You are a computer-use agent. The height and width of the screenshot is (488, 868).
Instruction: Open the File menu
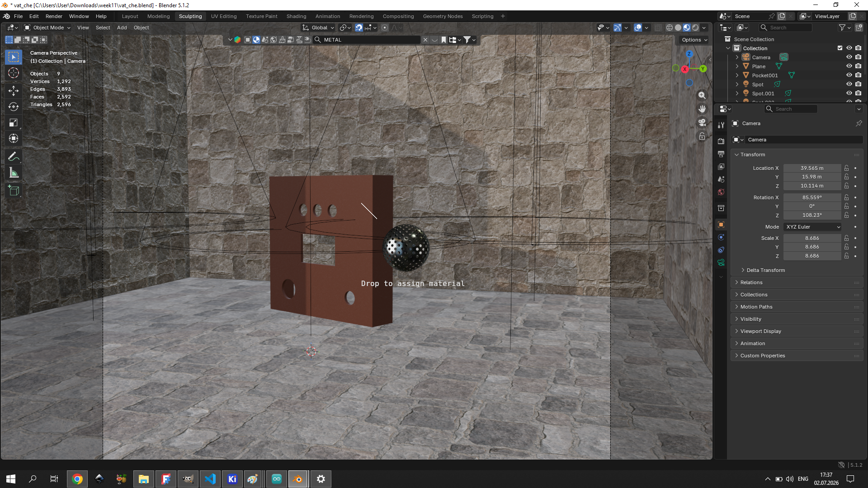tap(18, 16)
